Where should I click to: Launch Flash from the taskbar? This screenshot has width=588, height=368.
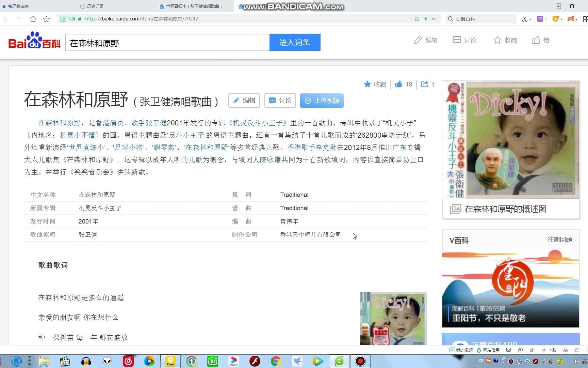[x=255, y=361]
